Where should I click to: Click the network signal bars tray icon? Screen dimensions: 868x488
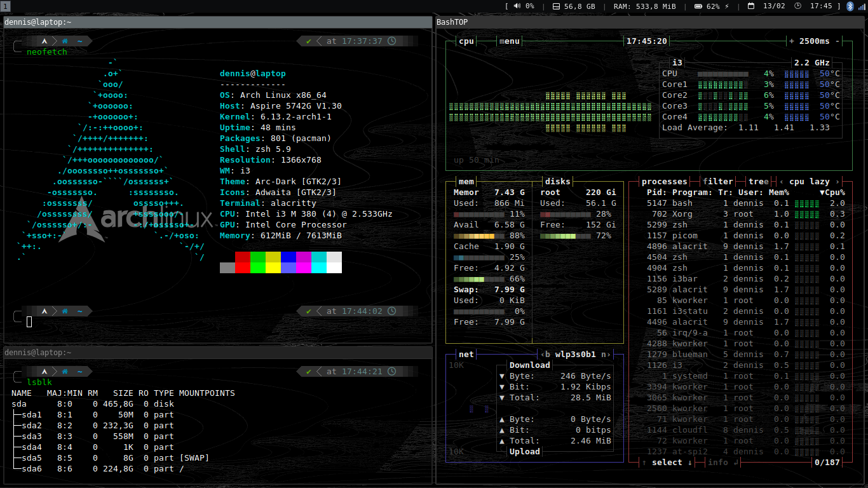(861, 6)
